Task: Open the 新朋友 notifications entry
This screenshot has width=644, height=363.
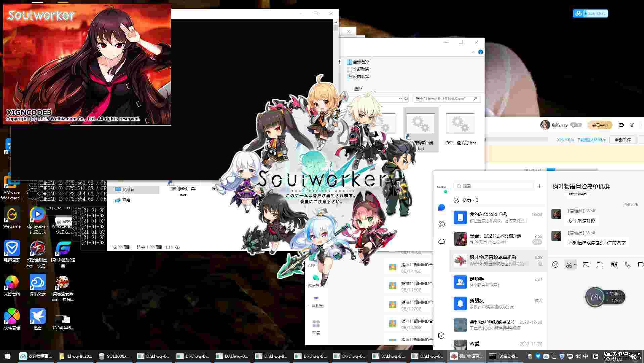Action: [x=498, y=303]
